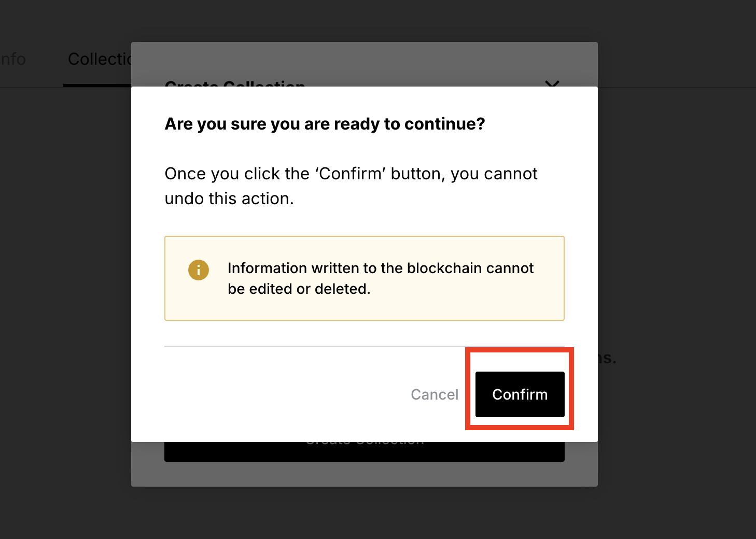The height and width of the screenshot is (539, 756).
Task: Switch to the Collection tab
Action: (x=100, y=59)
